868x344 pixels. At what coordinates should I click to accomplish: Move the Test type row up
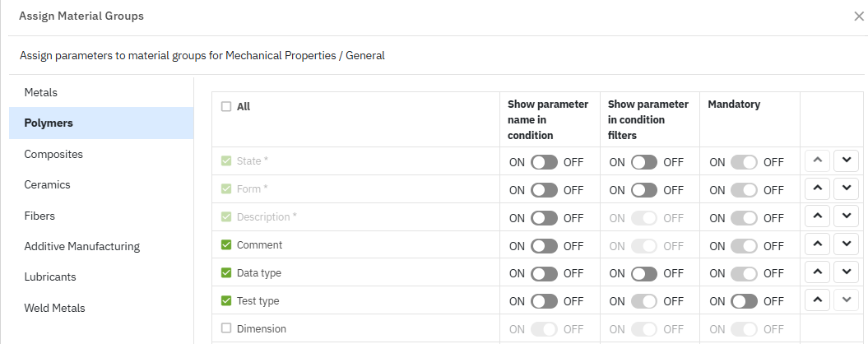816,300
